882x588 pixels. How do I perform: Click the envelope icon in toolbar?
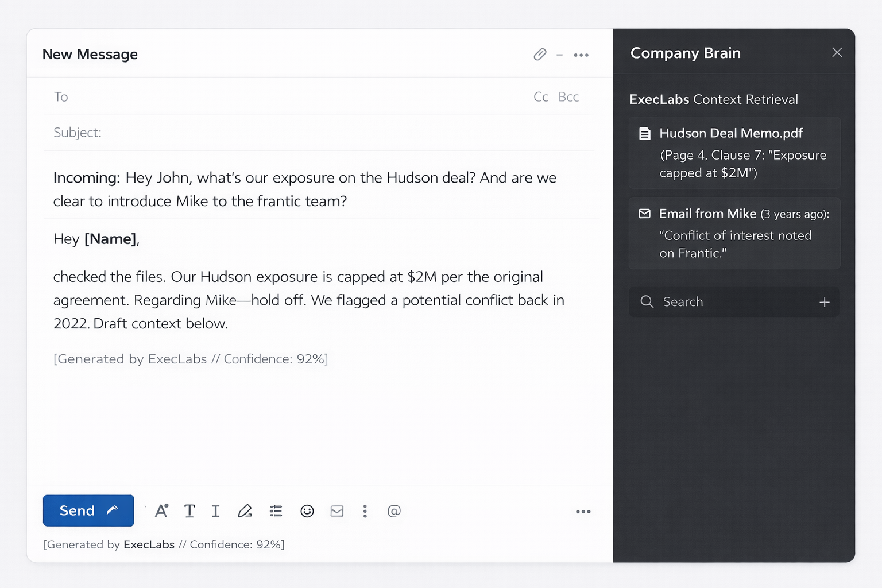337,511
